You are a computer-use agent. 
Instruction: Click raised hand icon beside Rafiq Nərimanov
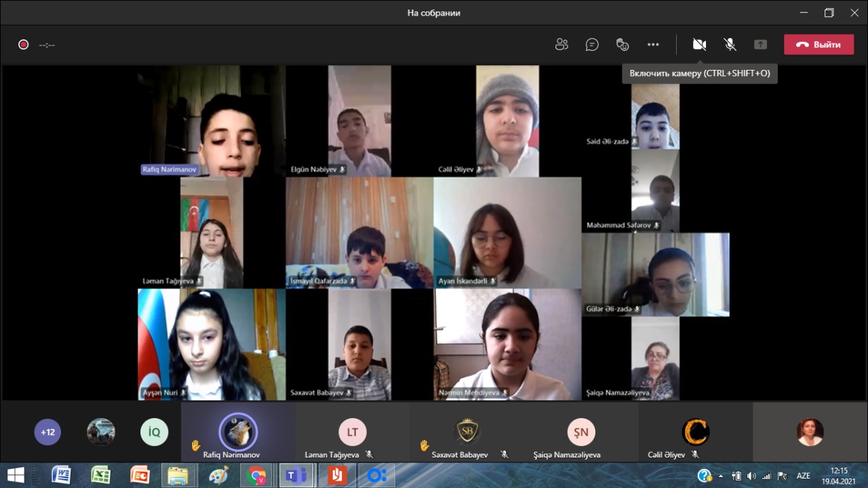click(196, 445)
